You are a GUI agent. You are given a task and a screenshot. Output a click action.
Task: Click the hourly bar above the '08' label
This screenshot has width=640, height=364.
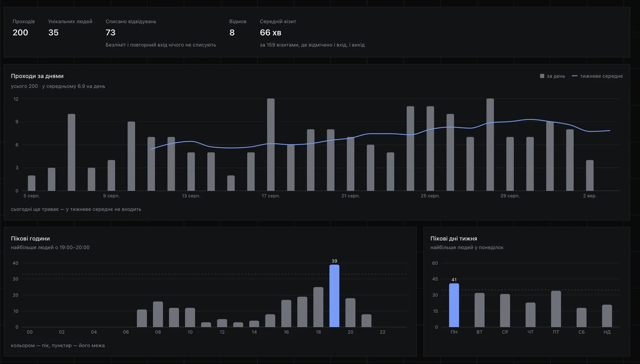(158, 314)
